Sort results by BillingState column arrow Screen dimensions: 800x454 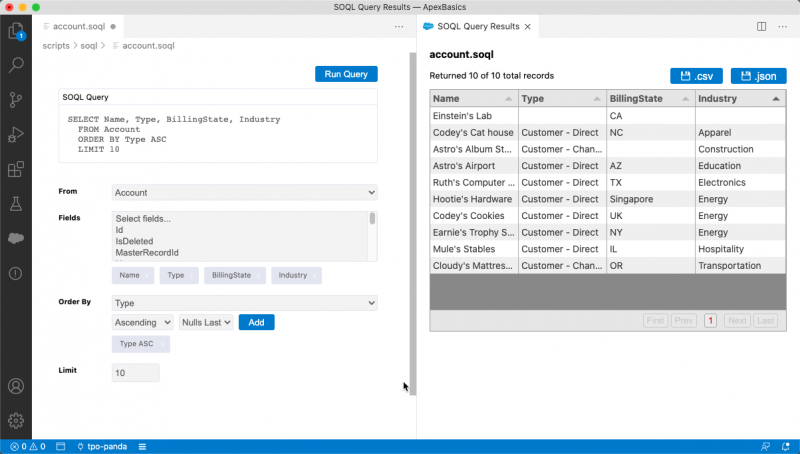(x=685, y=99)
